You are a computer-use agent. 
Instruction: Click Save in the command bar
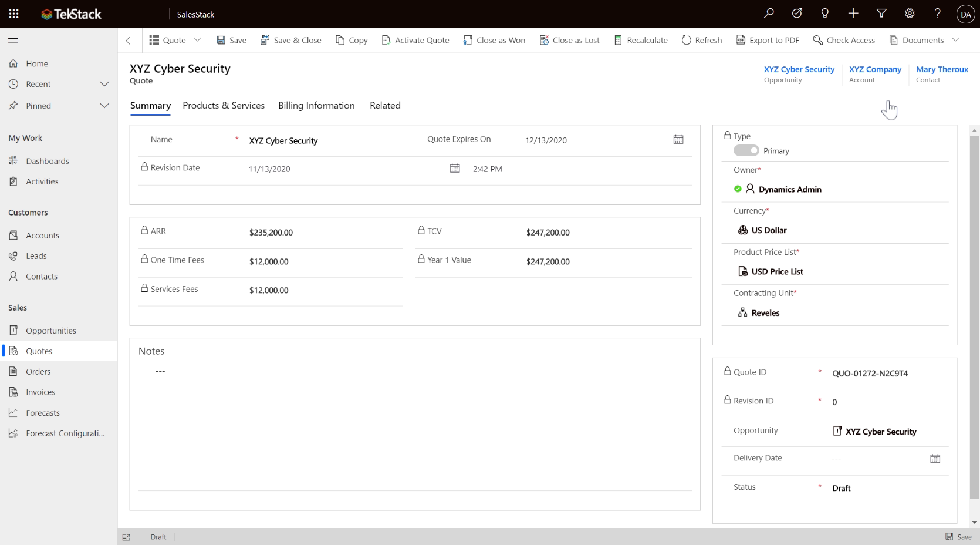[x=231, y=40]
